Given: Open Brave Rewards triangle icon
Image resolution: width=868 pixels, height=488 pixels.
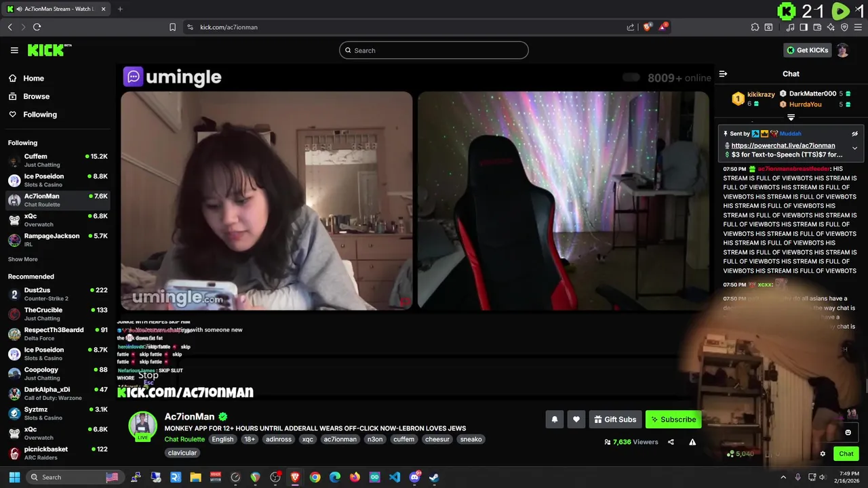Looking at the screenshot, I should [663, 27].
